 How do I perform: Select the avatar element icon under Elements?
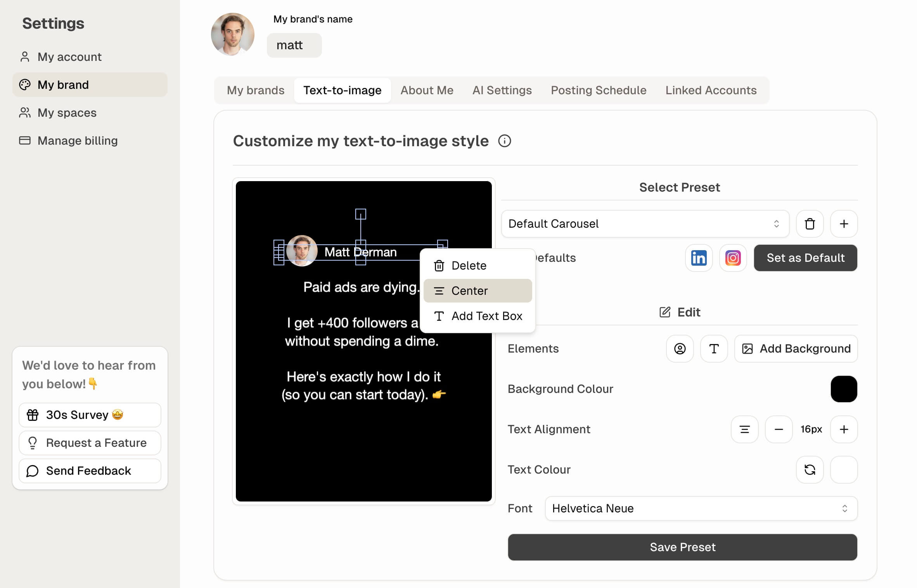[x=679, y=349]
